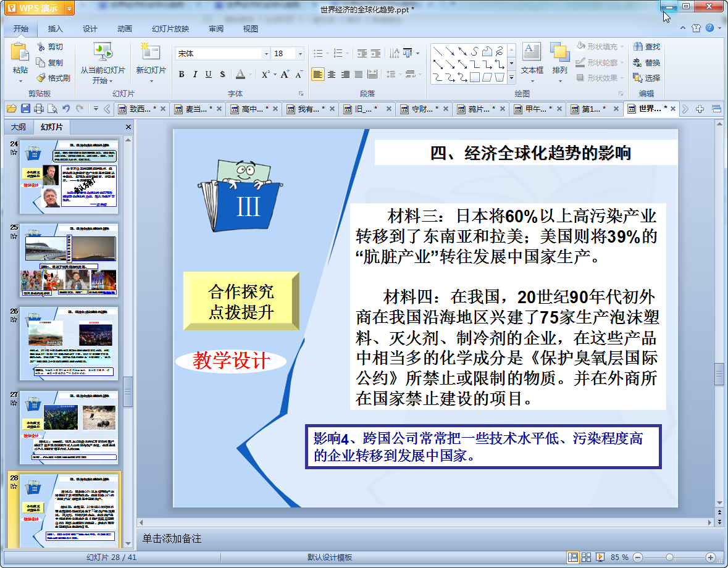Image resolution: width=728 pixels, height=568 pixels.
Task: Click Normal view icon in status bar
Action: (x=573, y=558)
